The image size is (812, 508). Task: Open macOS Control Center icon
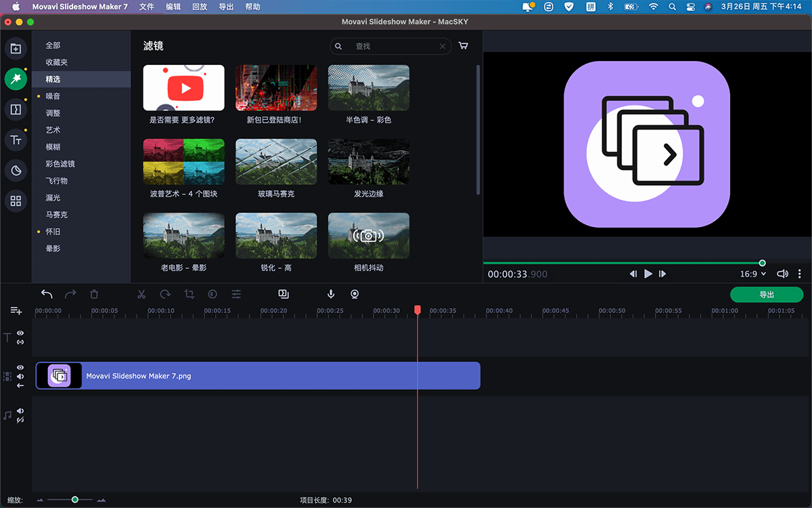[690, 7]
